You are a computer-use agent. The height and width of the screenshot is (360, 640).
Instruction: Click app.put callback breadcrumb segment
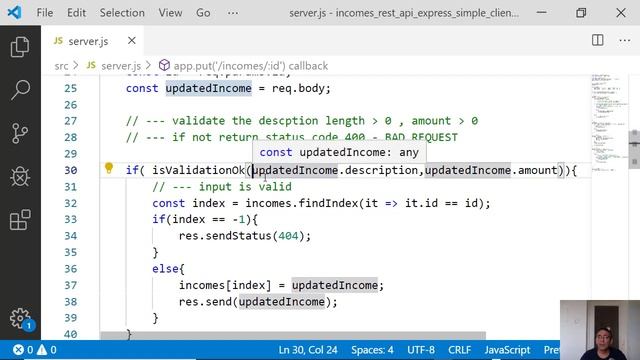tap(243, 66)
